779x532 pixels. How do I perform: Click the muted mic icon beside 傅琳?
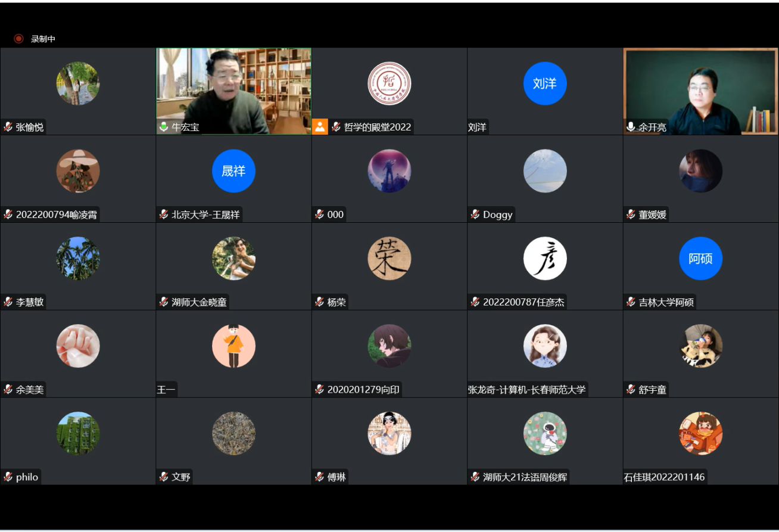[x=320, y=477]
